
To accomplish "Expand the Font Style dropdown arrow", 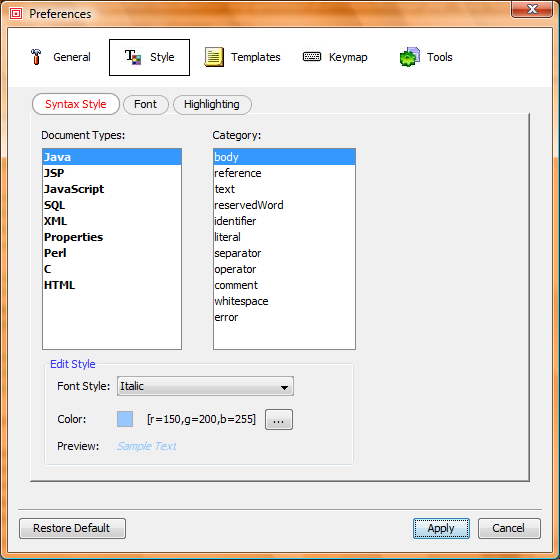I will (x=284, y=387).
